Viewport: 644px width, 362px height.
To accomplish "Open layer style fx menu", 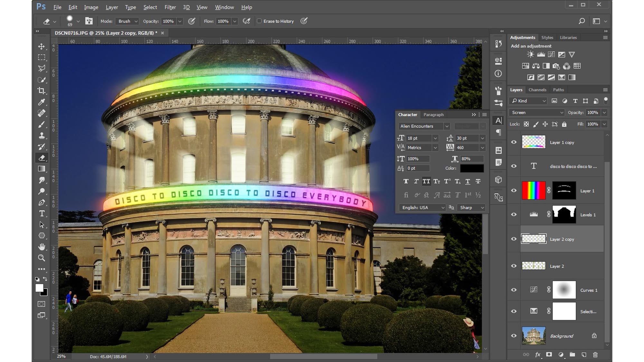I will pos(538,355).
